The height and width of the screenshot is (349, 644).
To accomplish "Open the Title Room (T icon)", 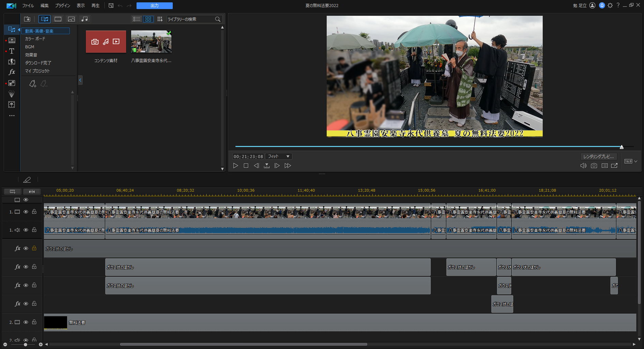I will (x=12, y=51).
